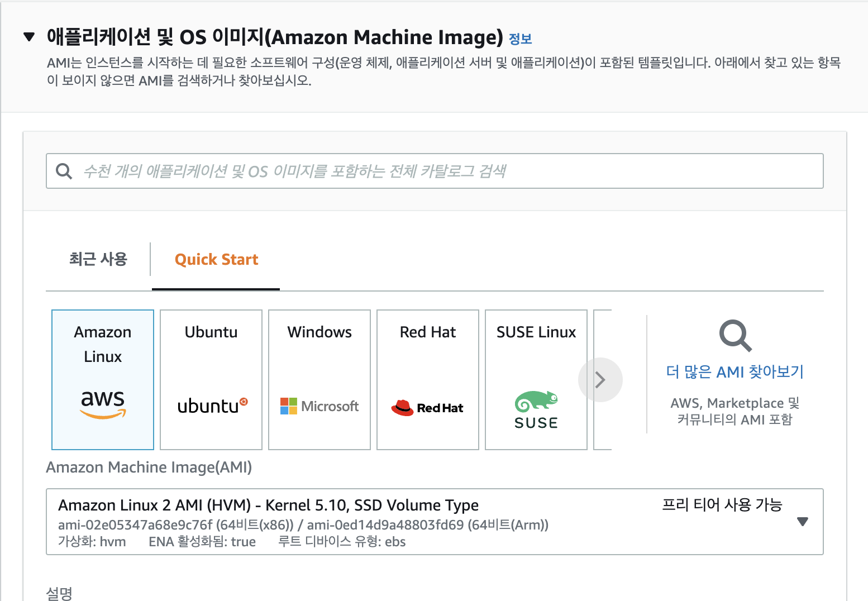Click the Amazon Linux 2 AMI (HVM) title text
Screen dimensions: 868x601
[268, 505]
